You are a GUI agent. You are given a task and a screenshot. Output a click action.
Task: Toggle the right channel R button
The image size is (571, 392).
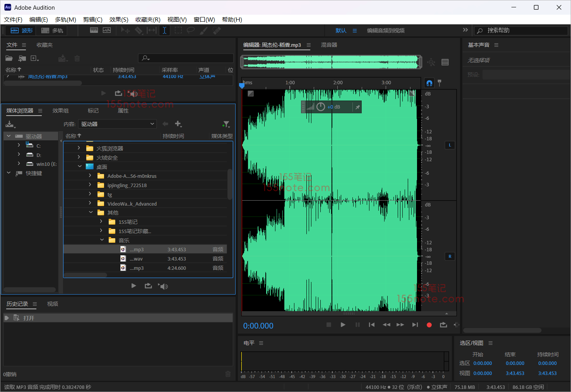pos(450,256)
